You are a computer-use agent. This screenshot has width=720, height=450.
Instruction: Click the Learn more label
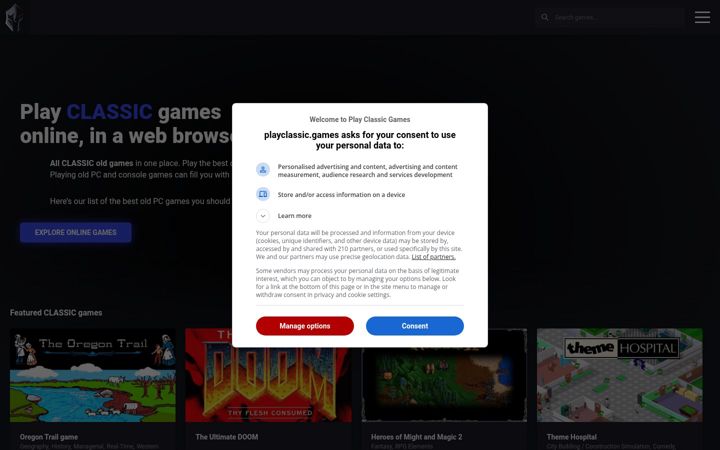pyautogui.click(x=294, y=215)
